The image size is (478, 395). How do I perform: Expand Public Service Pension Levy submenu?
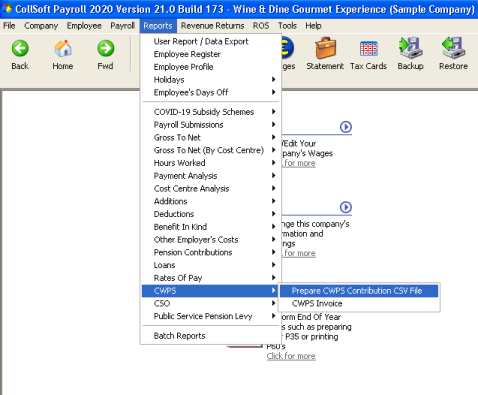click(211, 316)
